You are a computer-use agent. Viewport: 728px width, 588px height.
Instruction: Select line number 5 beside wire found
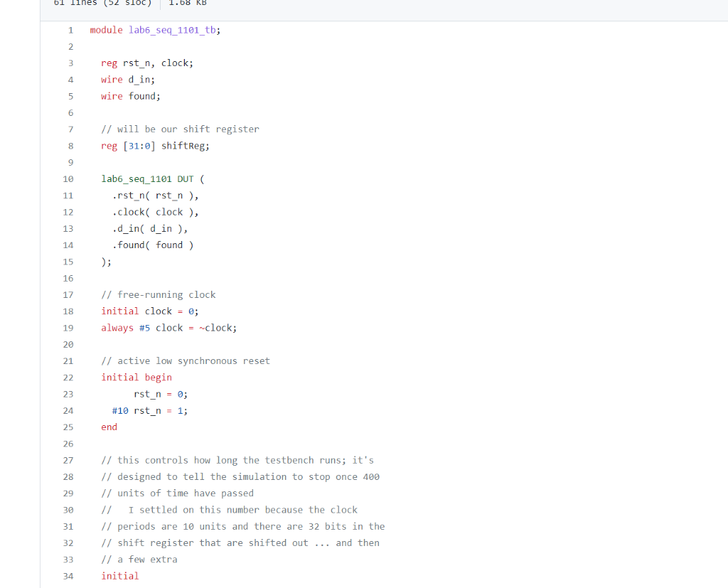click(70, 96)
